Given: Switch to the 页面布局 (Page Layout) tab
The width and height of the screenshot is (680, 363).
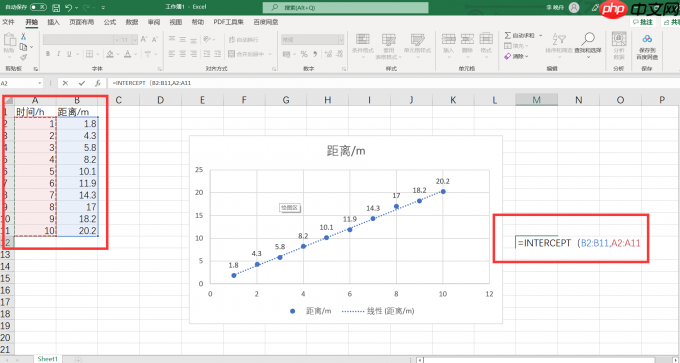Looking at the screenshot, I should (82, 22).
